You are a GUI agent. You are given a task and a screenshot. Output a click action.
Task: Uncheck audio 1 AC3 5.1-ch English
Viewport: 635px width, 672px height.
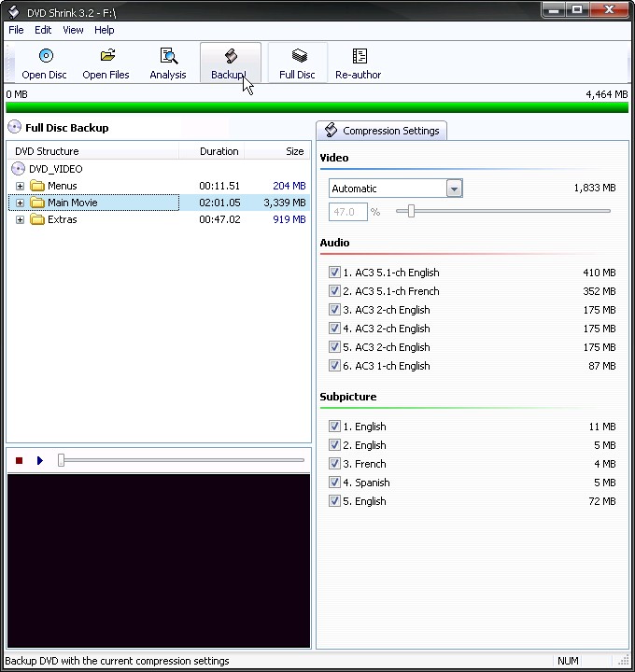click(334, 273)
